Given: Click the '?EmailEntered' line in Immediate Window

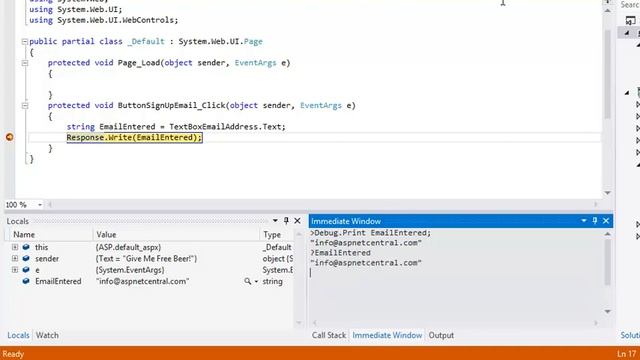Looking at the screenshot, I should pyautogui.click(x=340, y=253).
